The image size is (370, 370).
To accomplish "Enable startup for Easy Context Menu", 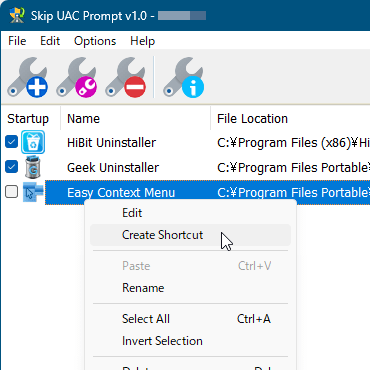I will coord(12,192).
